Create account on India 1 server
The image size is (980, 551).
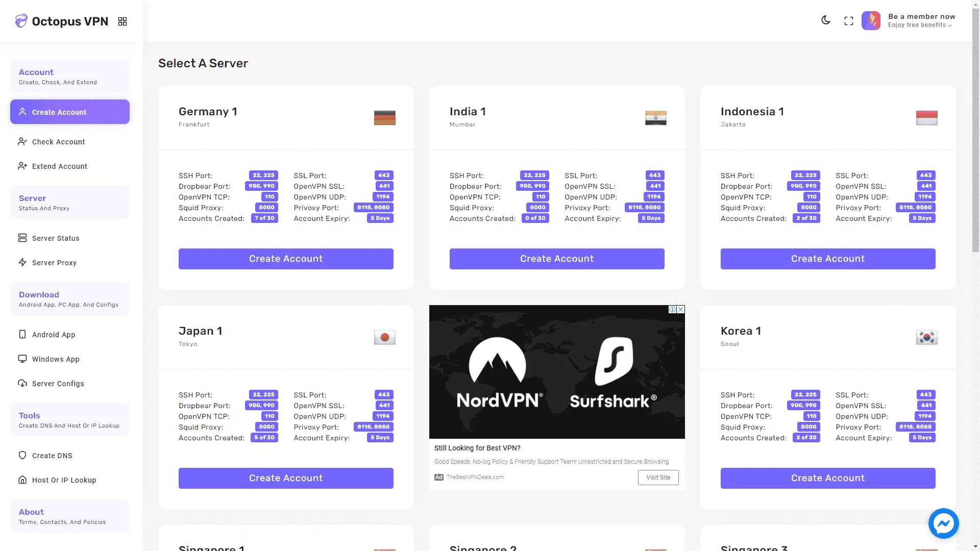[557, 259]
